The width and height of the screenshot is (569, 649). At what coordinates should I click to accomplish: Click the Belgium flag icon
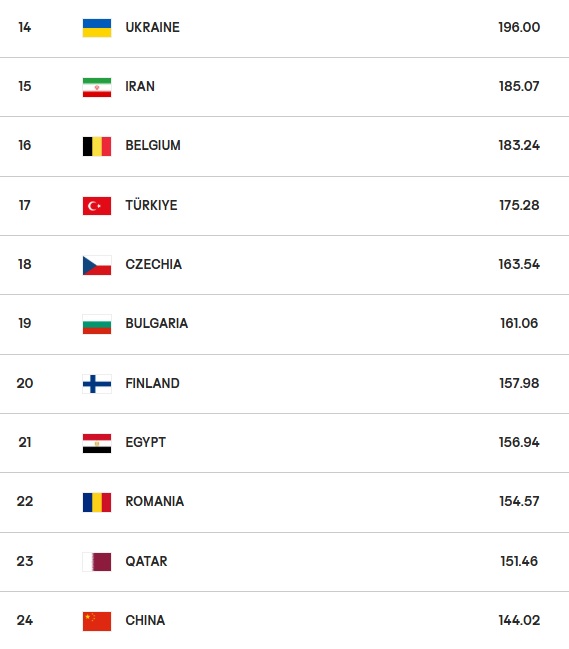[x=97, y=146]
